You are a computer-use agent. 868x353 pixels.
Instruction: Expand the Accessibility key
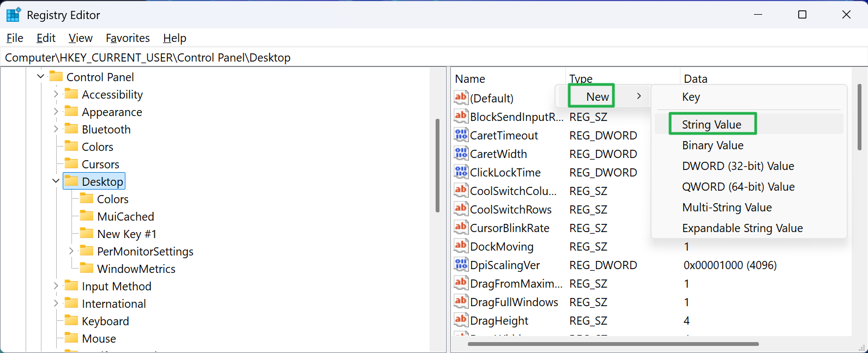[56, 94]
